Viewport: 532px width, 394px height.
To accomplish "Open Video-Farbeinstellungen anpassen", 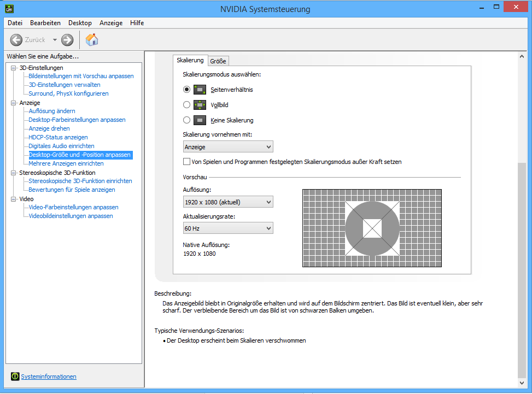I will (x=74, y=207).
